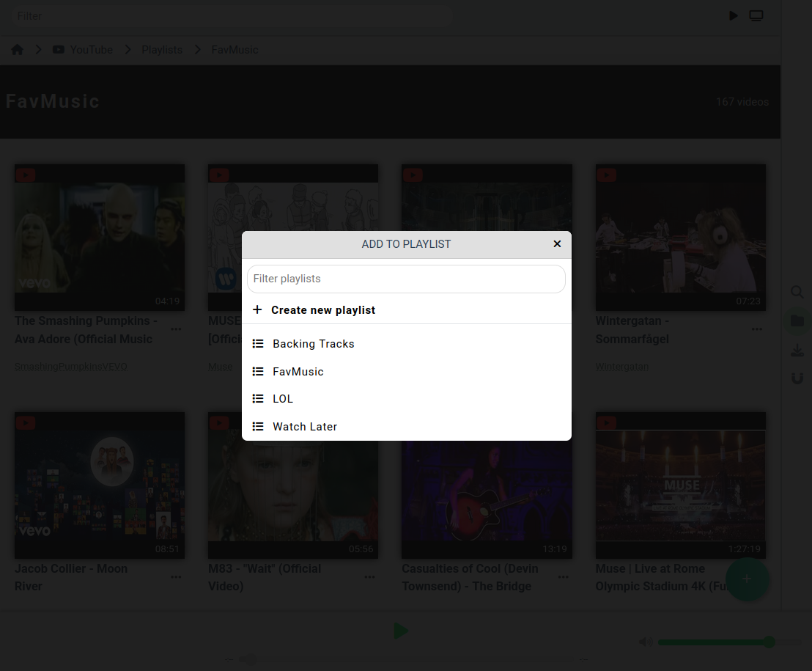Open the three-dot menu for Ava Adore
Viewport: 812px width, 671px height.
[x=176, y=329]
